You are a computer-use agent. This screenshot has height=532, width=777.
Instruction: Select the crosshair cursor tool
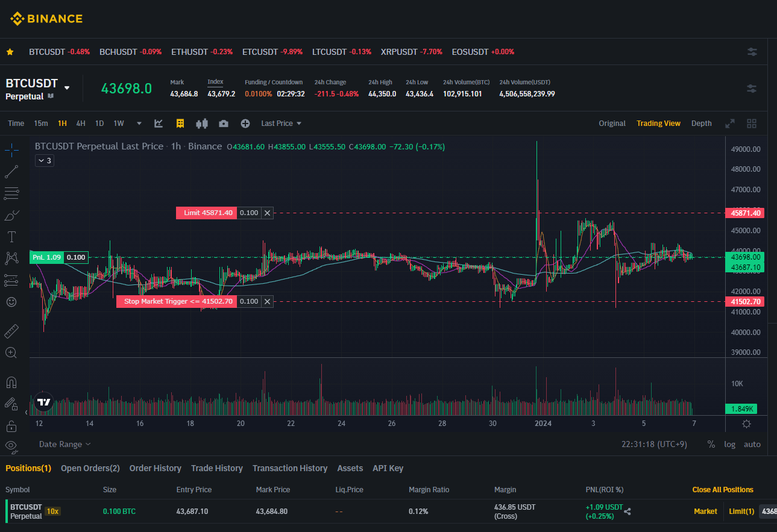(x=11, y=150)
